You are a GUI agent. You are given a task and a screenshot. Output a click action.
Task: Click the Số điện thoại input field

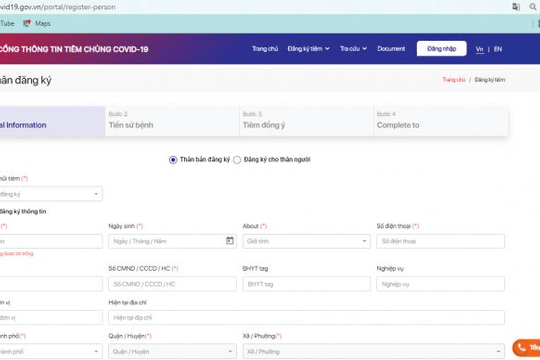[x=440, y=241]
